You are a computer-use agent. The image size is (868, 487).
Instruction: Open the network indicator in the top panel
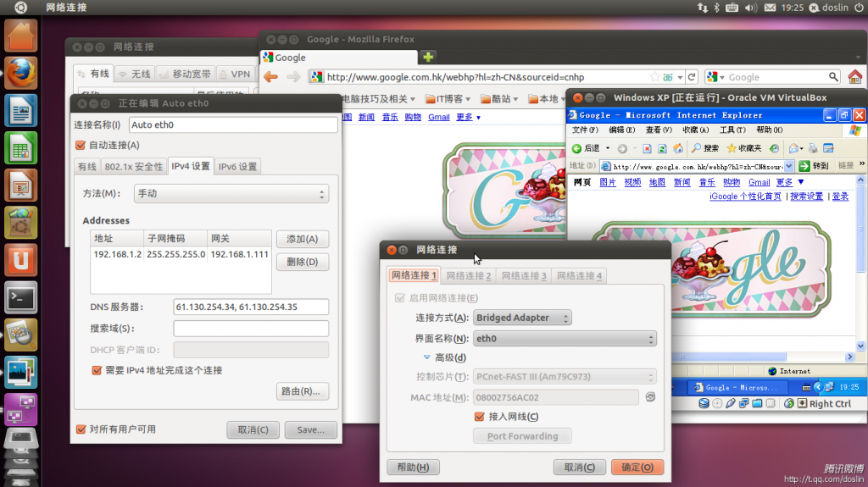click(703, 7)
